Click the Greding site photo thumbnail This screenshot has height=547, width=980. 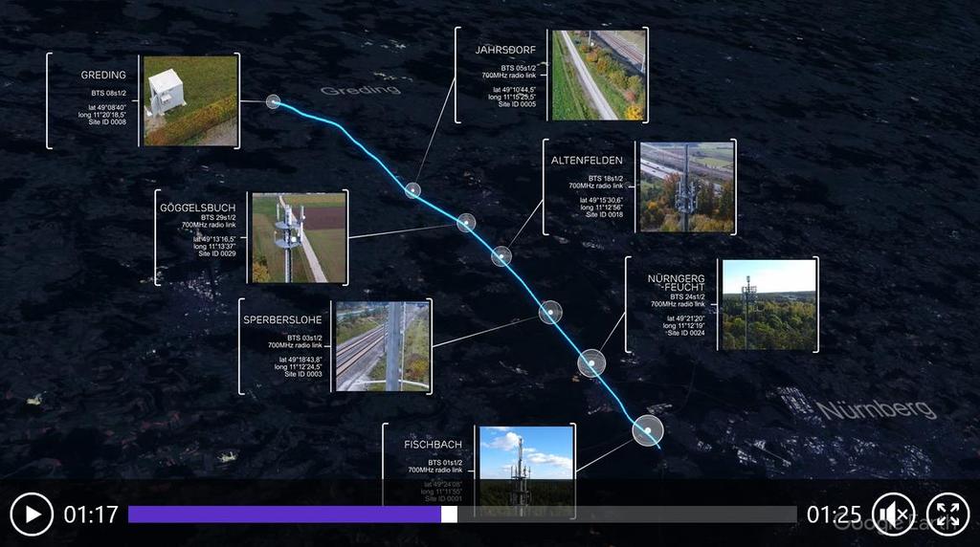190,101
